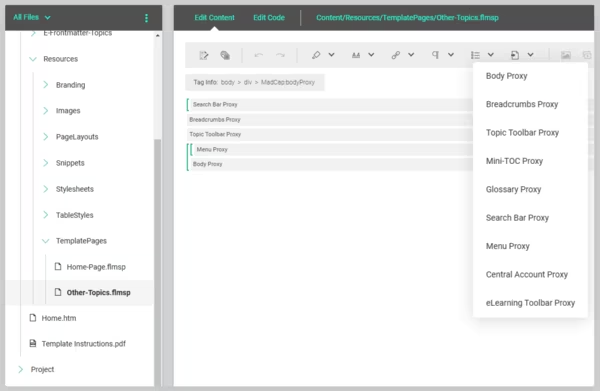600x391 pixels.
Task: Expand the Stylesheets folder
Action: click(x=46, y=189)
